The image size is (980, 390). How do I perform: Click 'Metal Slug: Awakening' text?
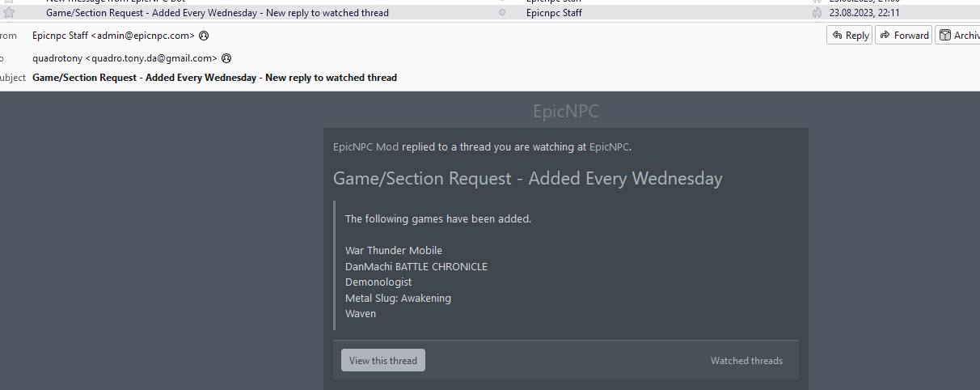pyautogui.click(x=398, y=299)
